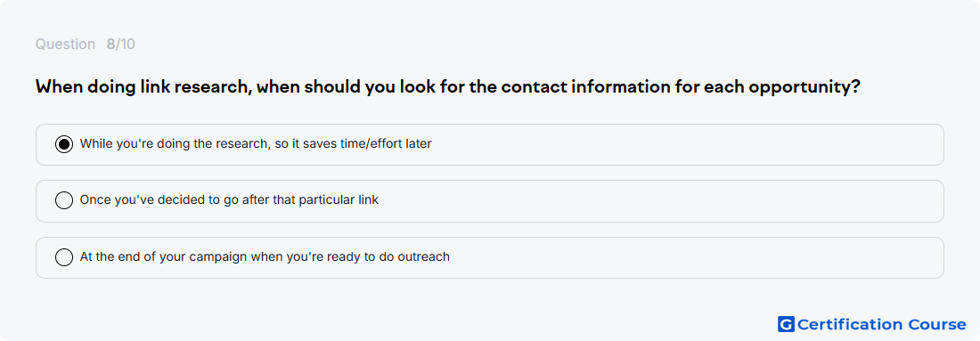Click empty space inside the first answer card
Screen dimensions: 980x341
pos(688,144)
